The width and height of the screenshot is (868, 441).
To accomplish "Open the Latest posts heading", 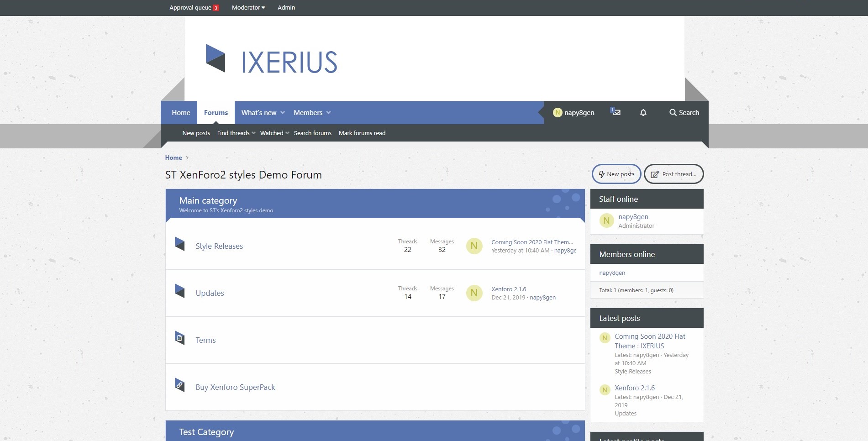I will [x=619, y=318].
